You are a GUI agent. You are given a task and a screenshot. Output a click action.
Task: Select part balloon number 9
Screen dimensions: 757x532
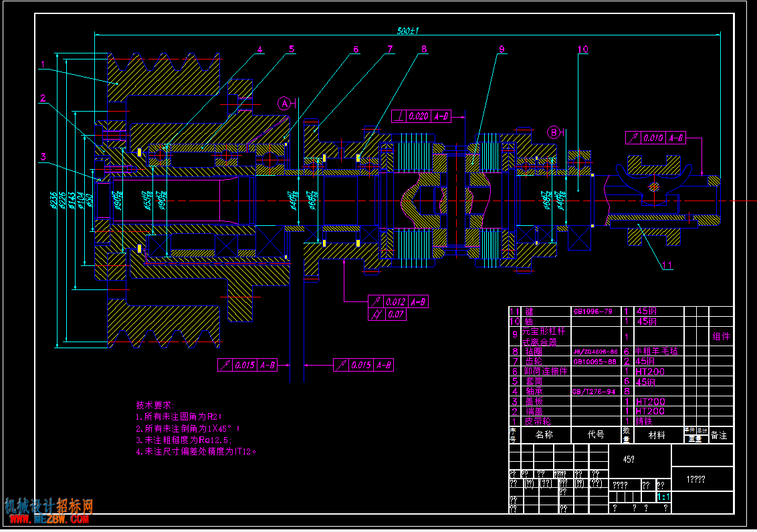[x=502, y=49]
